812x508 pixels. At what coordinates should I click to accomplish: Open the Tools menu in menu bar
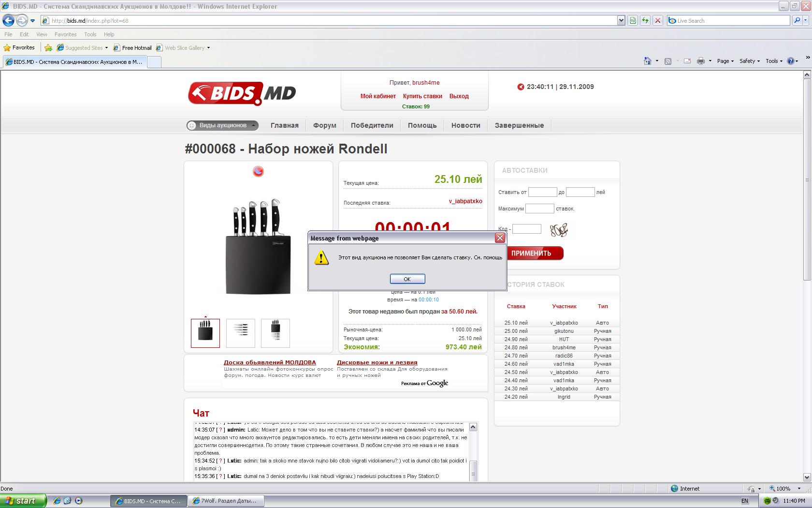[90, 34]
